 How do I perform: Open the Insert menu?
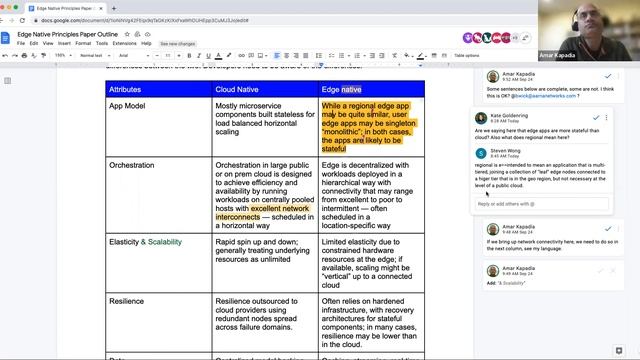pyautogui.click(x=64, y=43)
